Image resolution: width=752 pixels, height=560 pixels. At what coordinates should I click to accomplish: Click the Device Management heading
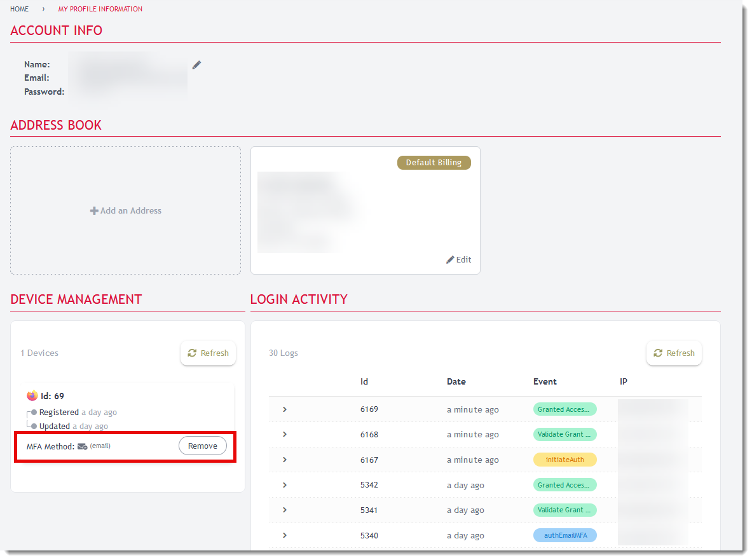(x=76, y=299)
